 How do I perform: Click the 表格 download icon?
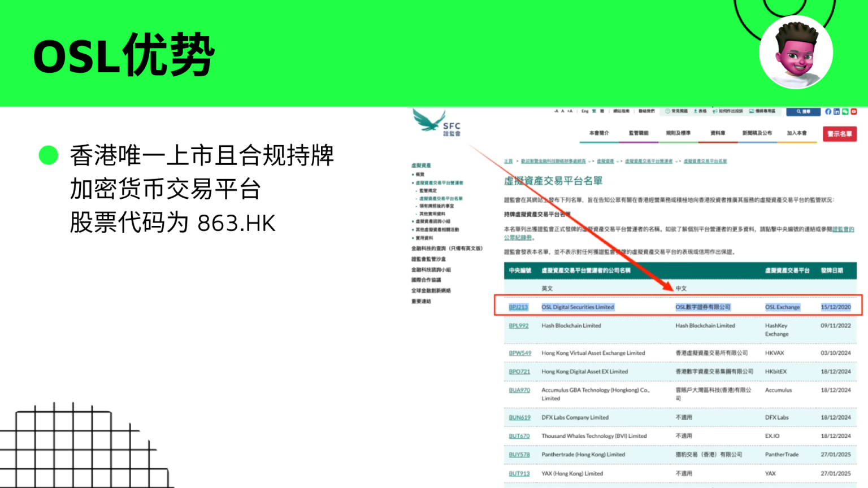tap(695, 111)
